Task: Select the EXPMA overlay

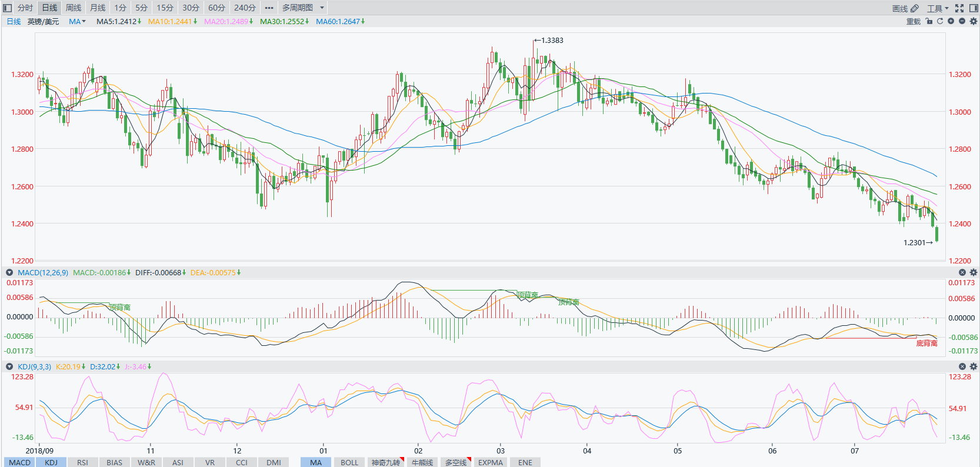Action: point(491,462)
